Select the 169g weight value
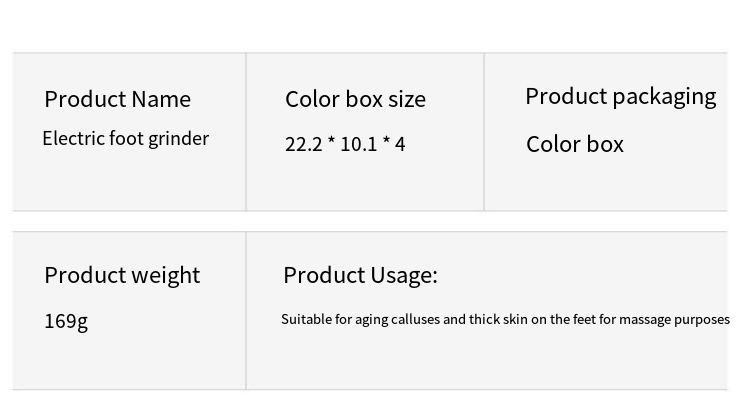753x399 pixels. (x=66, y=321)
